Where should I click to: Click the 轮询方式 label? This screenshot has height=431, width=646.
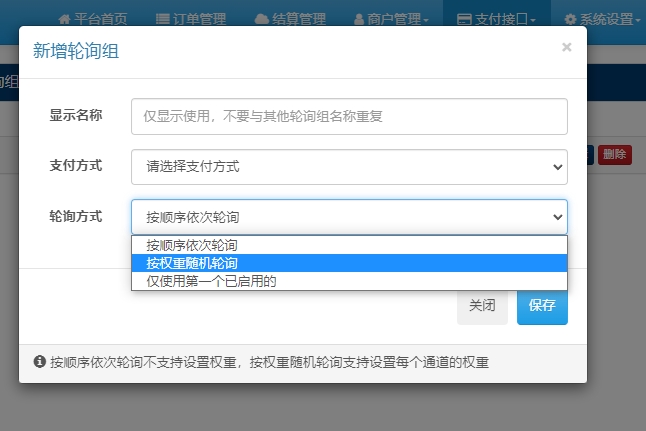tap(76, 216)
